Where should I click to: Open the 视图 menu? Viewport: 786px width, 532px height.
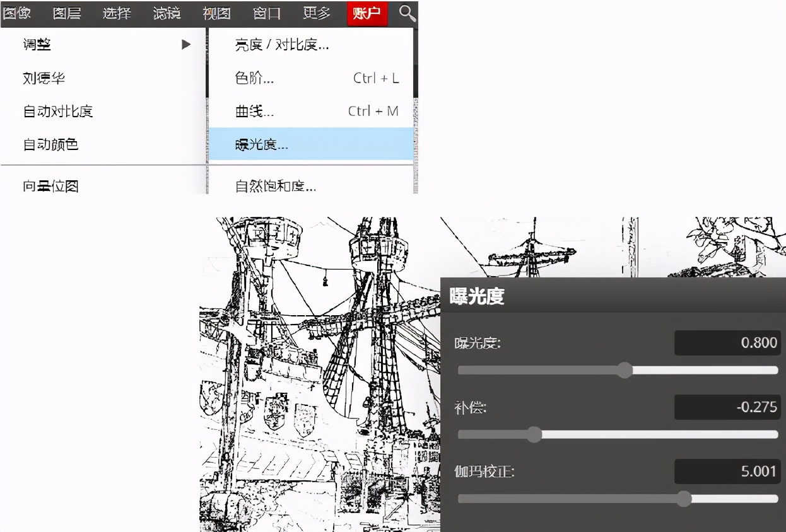tap(216, 13)
